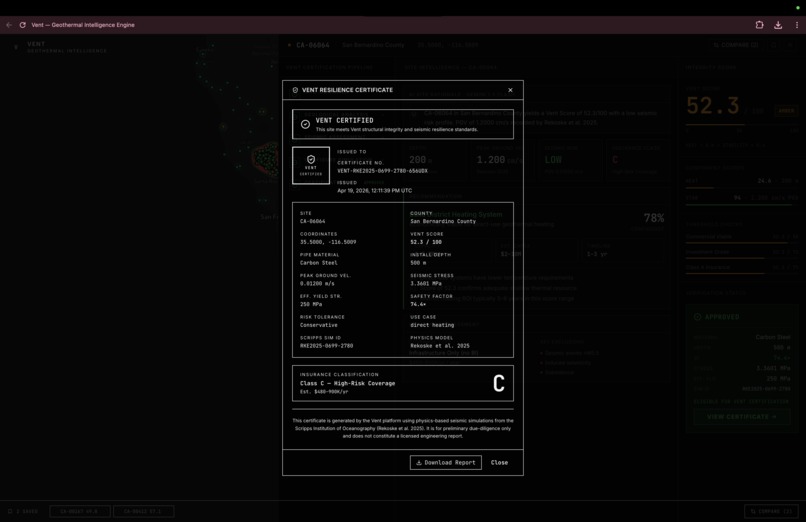
Task: Click the 52.3 score in background panel
Action: pos(713,106)
